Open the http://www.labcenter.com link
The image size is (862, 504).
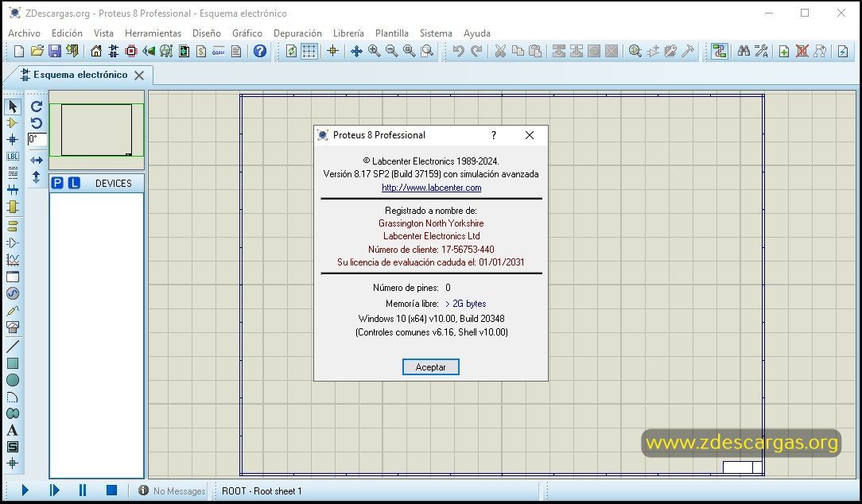pos(432,188)
